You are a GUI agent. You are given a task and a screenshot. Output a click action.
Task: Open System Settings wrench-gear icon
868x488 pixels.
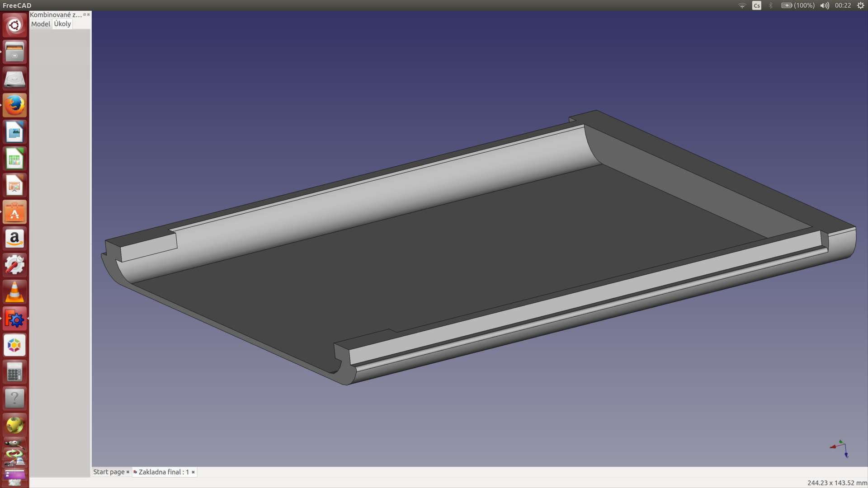click(14, 265)
